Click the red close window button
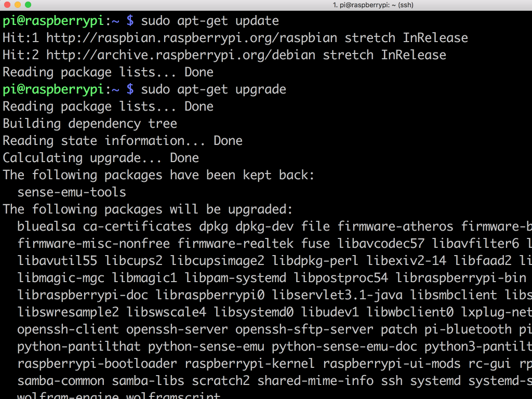The height and width of the screenshot is (399, 532). tap(7, 5)
